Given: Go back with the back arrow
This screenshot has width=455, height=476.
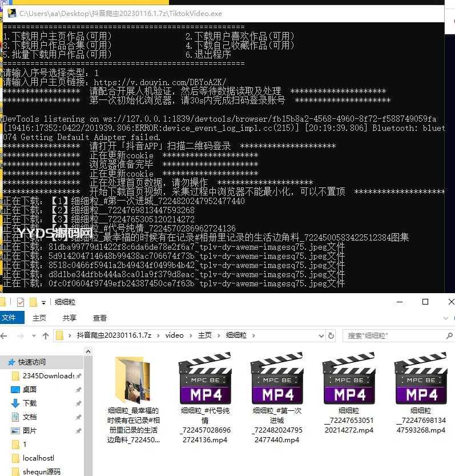Looking at the screenshot, I should point(4,335).
